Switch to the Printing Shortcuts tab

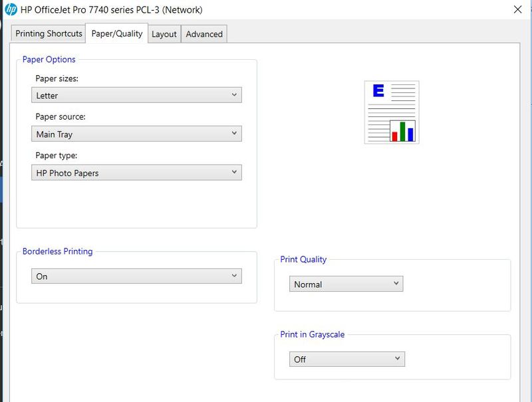pyautogui.click(x=49, y=34)
